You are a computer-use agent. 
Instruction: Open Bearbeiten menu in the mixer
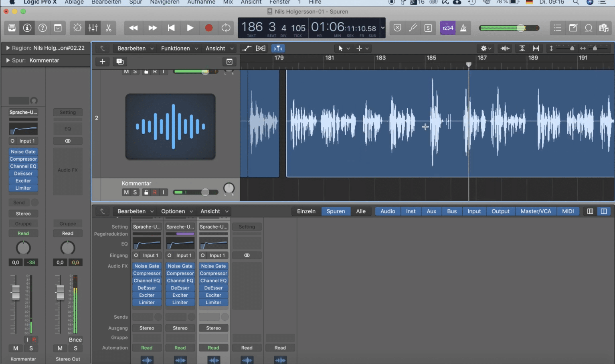coord(136,211)
